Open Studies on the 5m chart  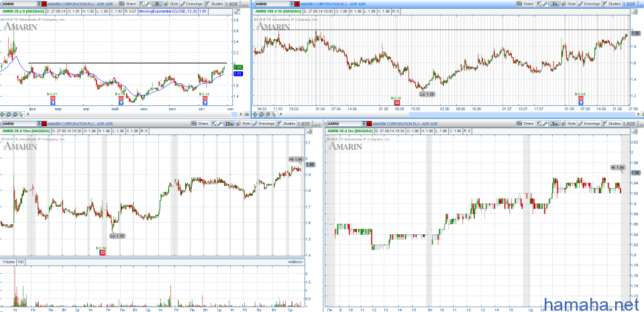coord(611,123)
